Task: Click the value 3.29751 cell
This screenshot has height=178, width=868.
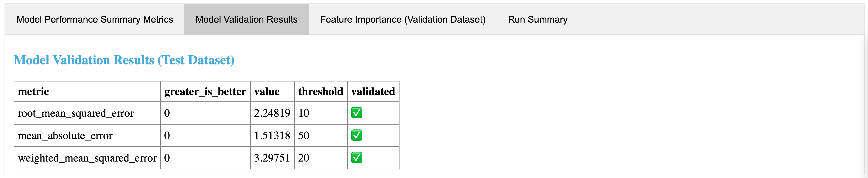Action: click(x=272, y=158)
